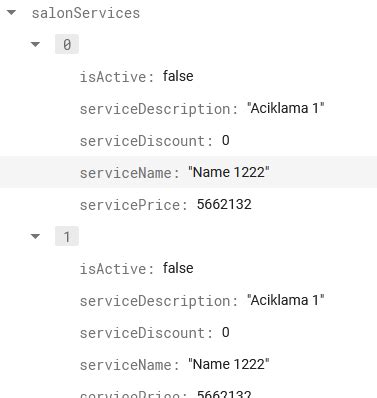This screenshot has height=398, width=377.
Task: Click 5662132 price value in item 0
Action: point(224,204)
